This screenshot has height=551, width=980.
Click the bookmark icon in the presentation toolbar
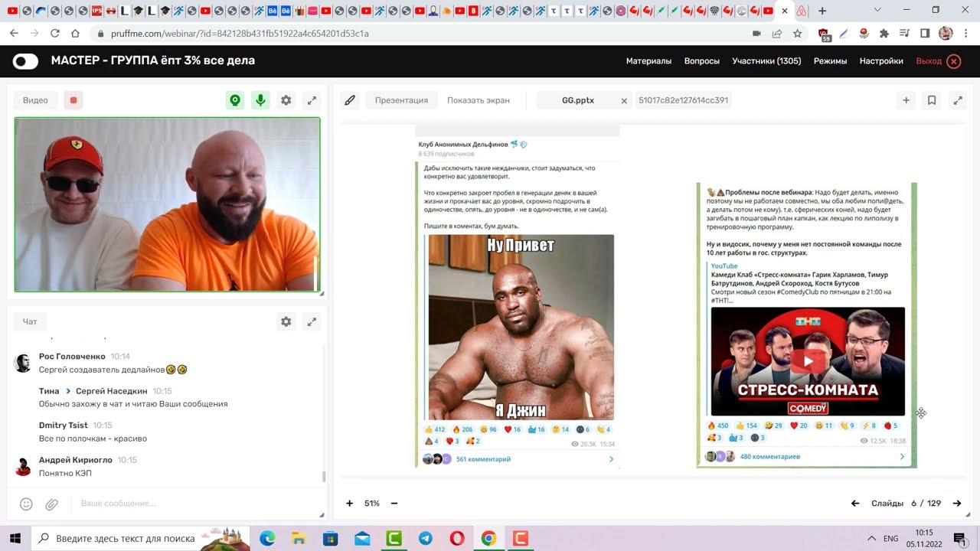coord(932,100)
